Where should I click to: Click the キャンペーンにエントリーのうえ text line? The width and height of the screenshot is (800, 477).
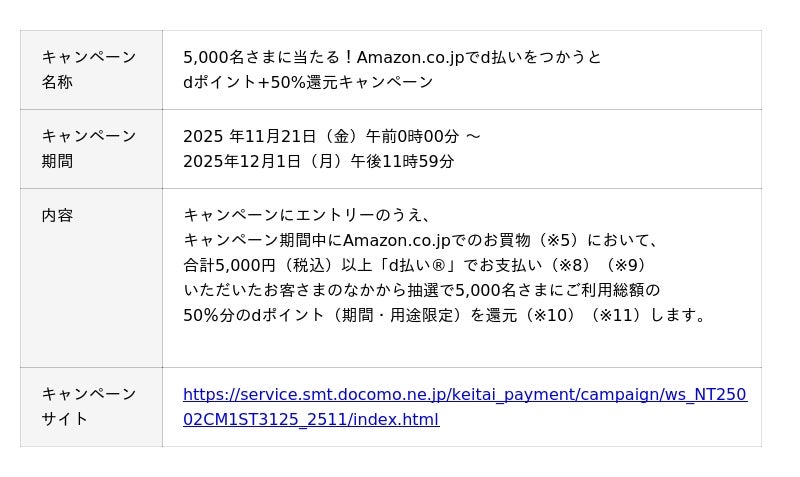[x=306, y=215]
